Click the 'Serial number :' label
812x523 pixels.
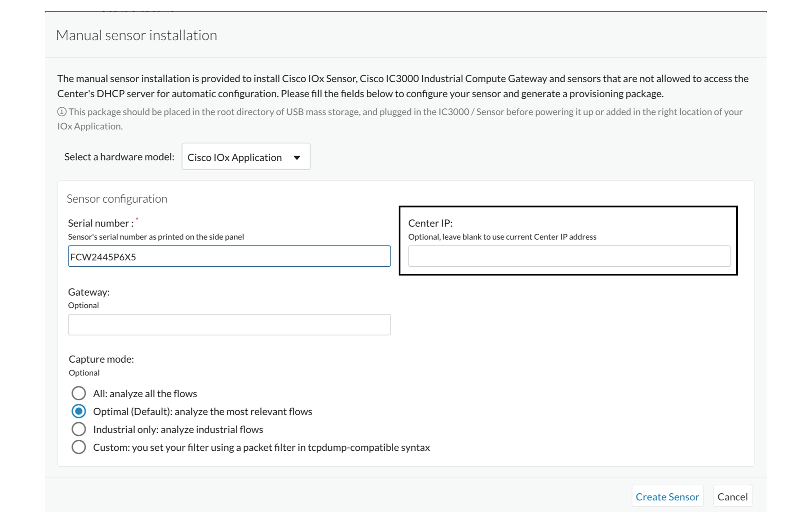(x=100, y=223)
